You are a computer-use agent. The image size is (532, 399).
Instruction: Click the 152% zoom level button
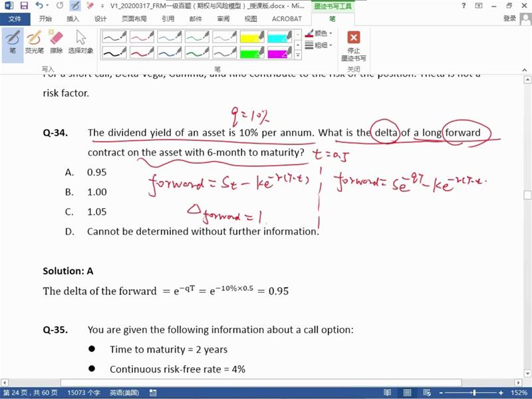[519, 393]
